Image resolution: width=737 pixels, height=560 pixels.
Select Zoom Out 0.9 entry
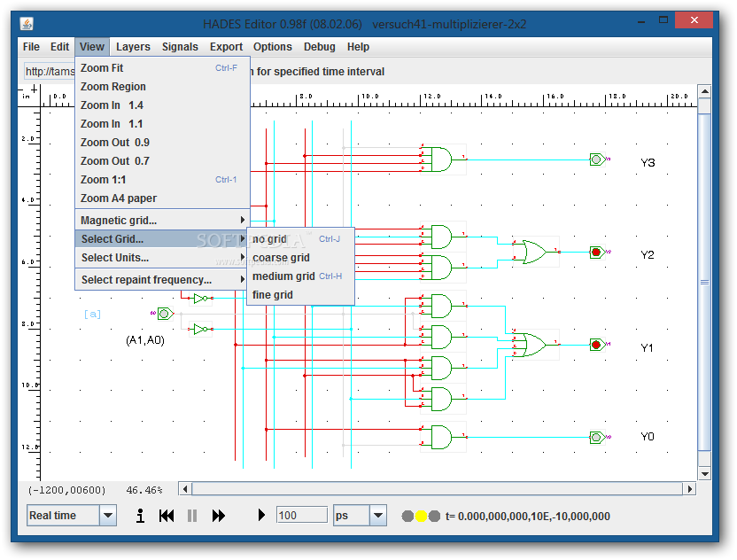[x=162, y=143]
